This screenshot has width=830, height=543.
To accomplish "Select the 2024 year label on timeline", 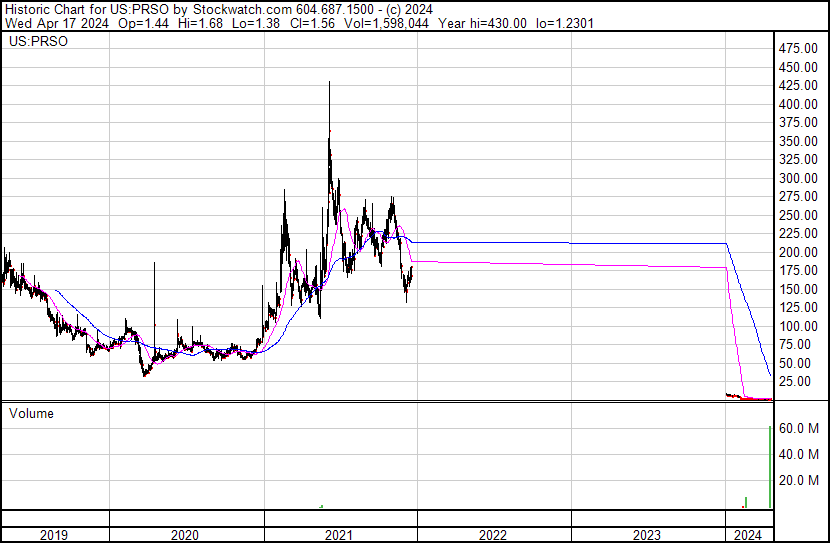I will coord(747,535).
